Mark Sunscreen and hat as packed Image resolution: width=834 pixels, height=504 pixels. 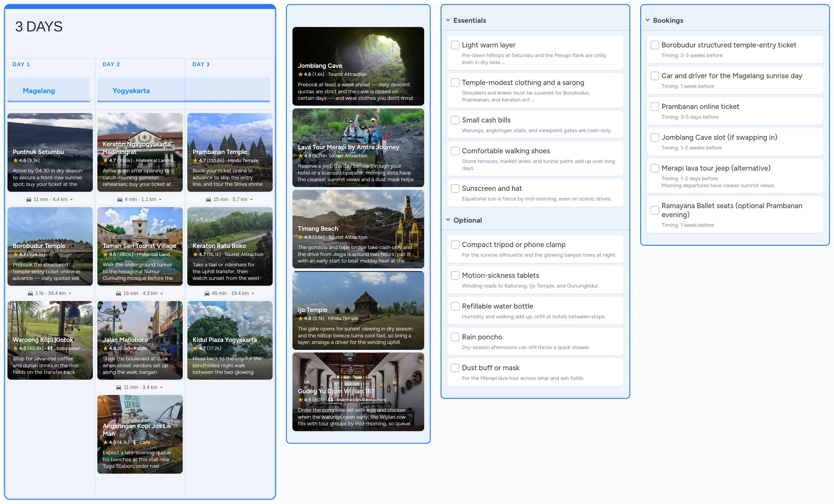pos(455,188)
